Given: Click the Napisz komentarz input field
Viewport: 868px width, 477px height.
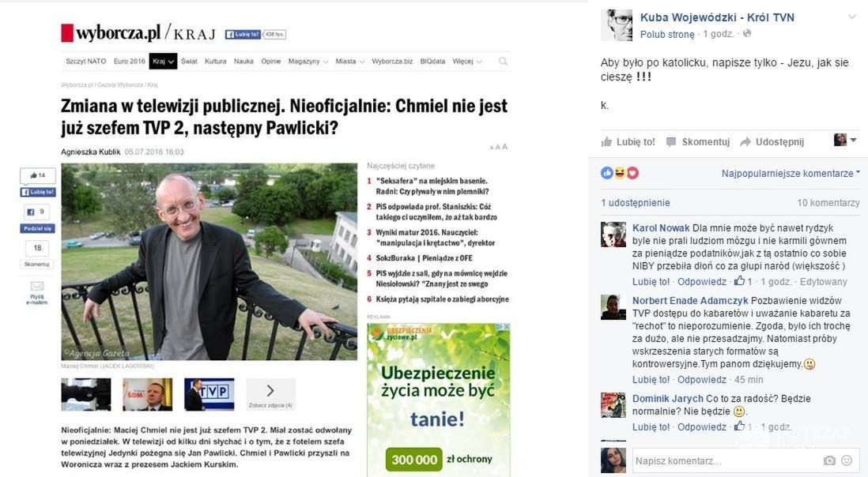Looking at the screenshot, I should click(x=726, y=460).
